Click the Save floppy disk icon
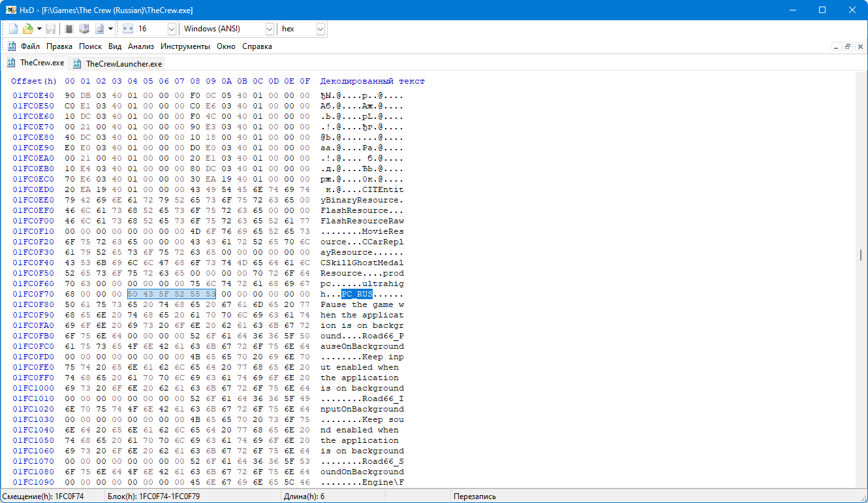The image size is (868, 503). click(50, 29)
